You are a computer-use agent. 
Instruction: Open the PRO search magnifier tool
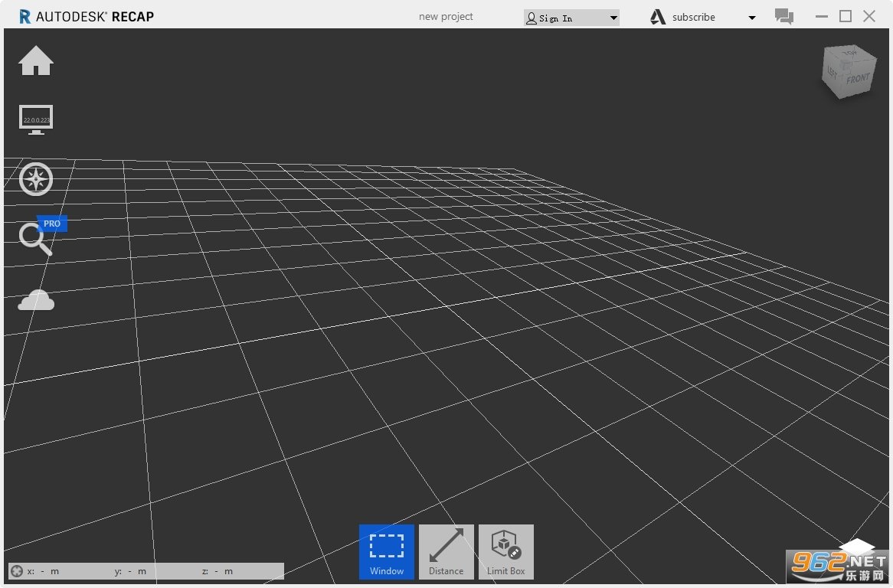point(34,239)
